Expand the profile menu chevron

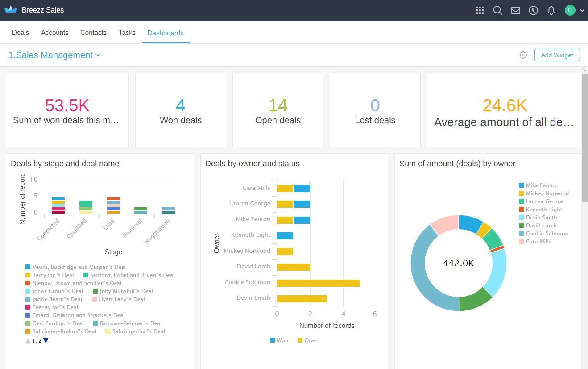581,10
